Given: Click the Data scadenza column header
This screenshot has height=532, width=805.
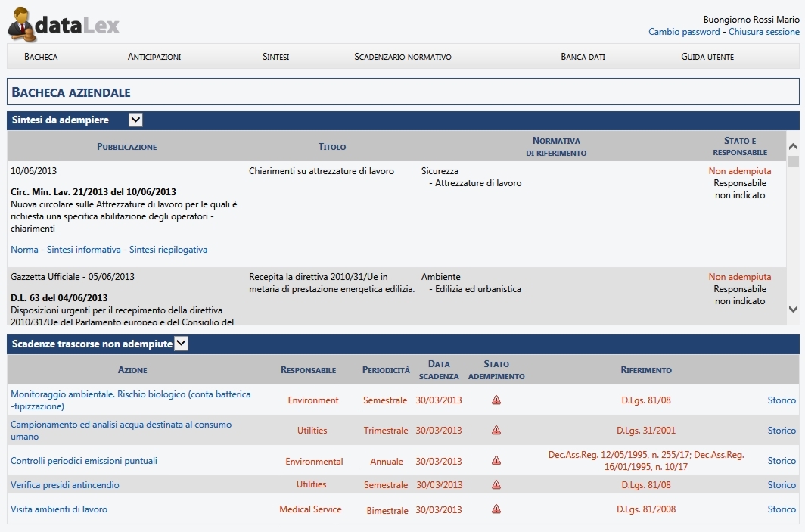Looking at the screenshot, I should pyautogui.click(x=439, y=370).
